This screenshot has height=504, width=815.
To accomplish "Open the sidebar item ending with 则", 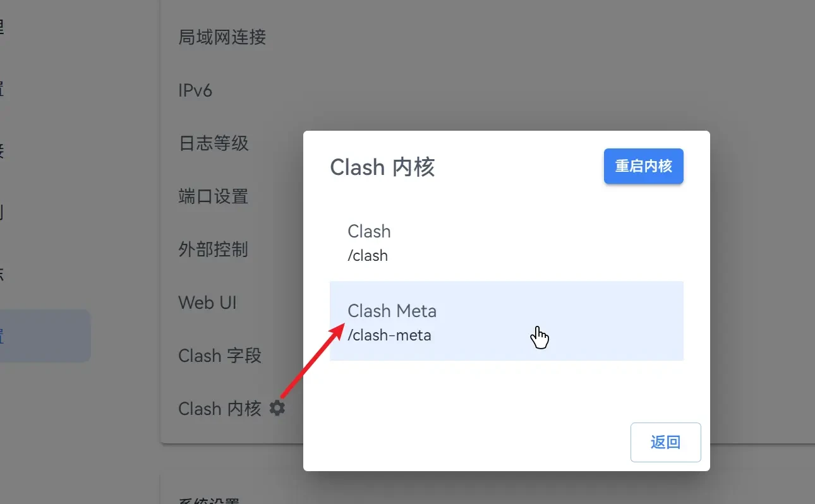I will pos(2,212).
